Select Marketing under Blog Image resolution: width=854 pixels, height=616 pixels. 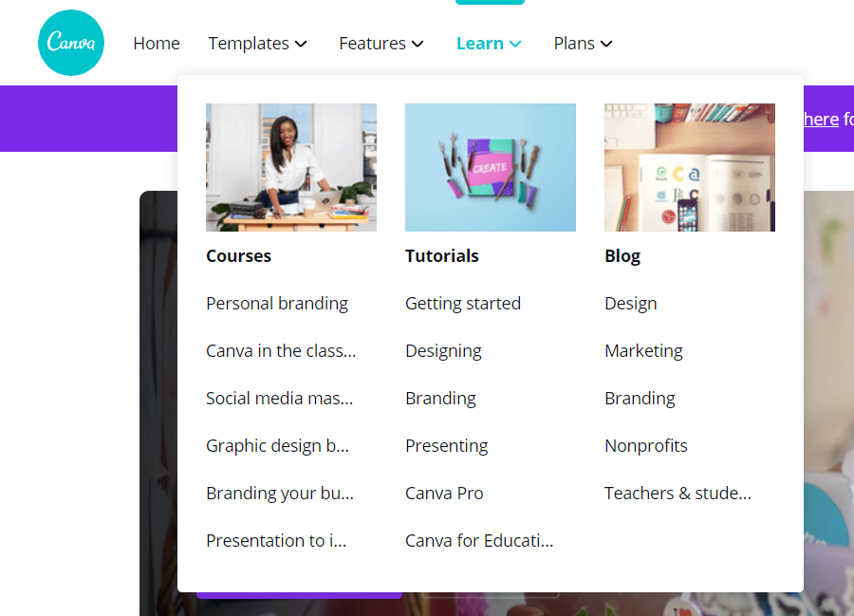(x=643, y=351)
